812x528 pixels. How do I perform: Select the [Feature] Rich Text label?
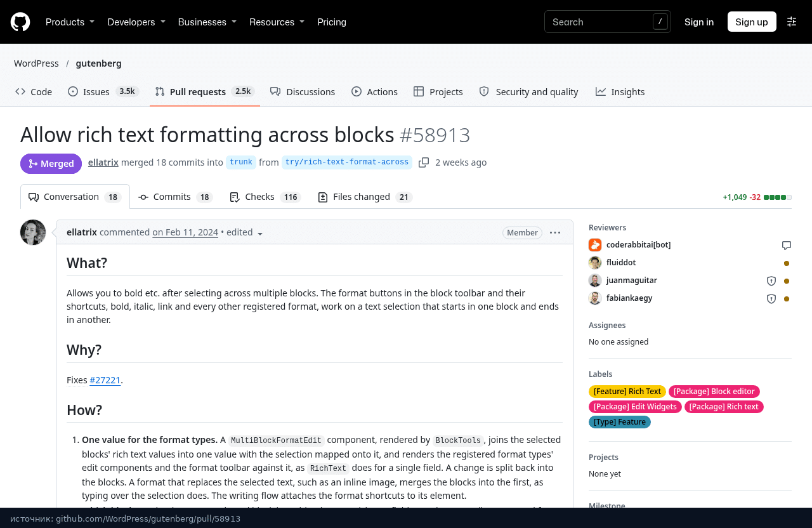[627, 392]
